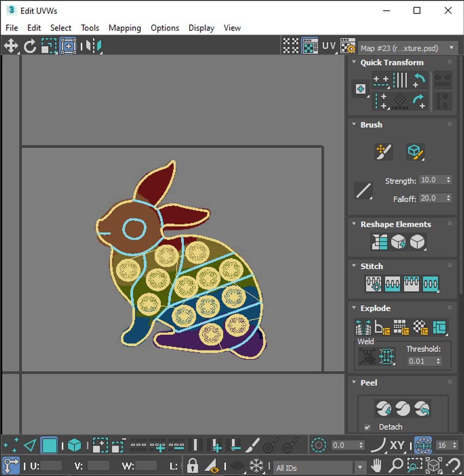The height and width of the screenshot is (476, 464).
Task: Click the Relax brush icon
Action: click(415, 152)
